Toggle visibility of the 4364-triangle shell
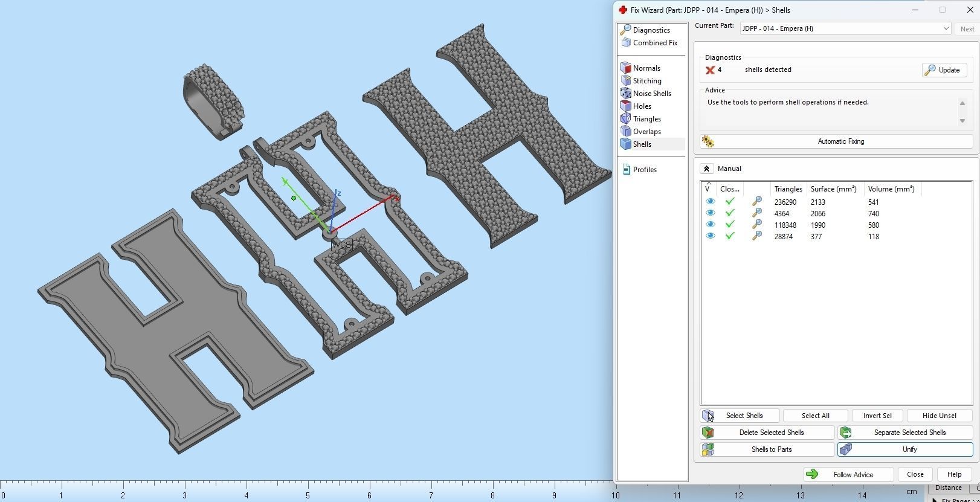This screenshot has height=502, width=980. pos(710,213)
